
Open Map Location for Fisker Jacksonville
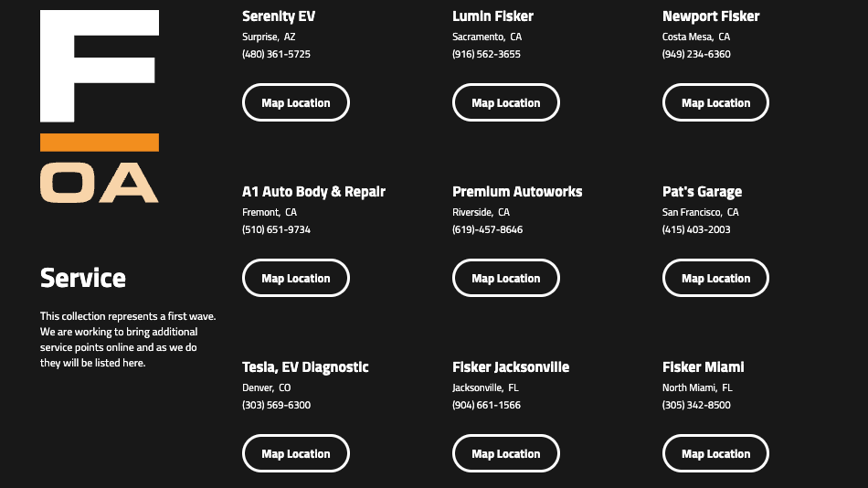[x=505, y=453]
